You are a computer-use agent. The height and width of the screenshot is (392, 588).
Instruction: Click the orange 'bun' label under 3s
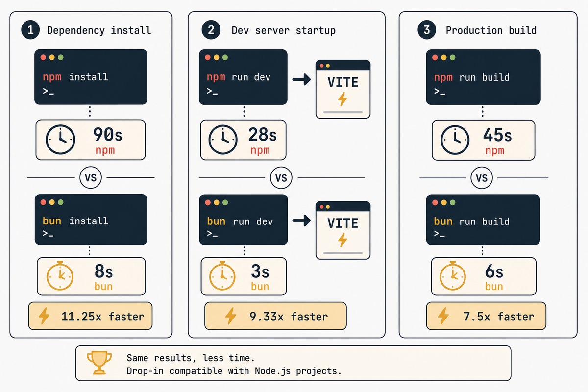(260, 287)
